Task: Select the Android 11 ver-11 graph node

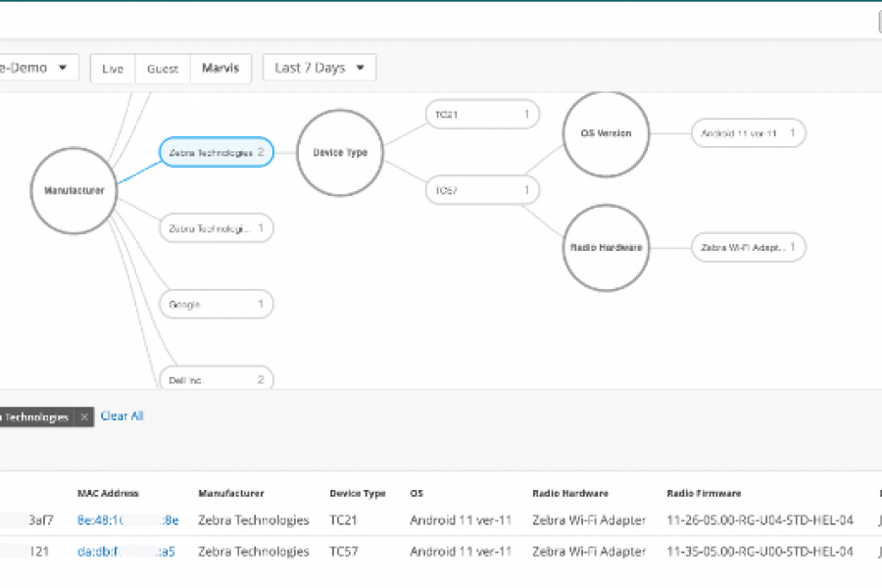Action: (x=748, y=133)
